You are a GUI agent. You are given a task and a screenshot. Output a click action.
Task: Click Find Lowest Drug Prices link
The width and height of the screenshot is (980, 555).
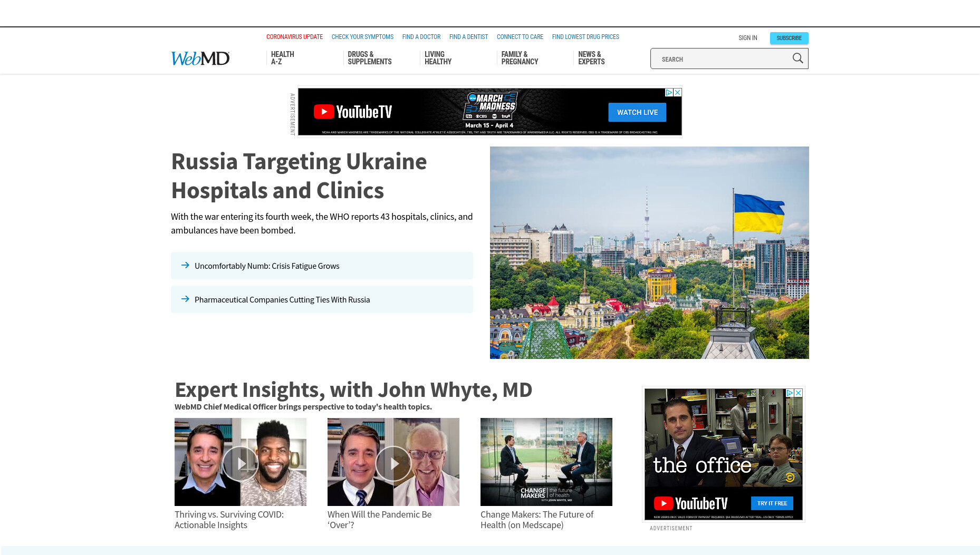[x=585, y=37]
